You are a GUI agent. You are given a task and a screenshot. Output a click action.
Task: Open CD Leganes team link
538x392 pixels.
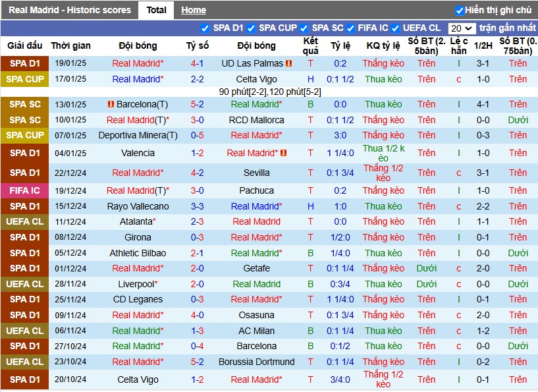138,299
